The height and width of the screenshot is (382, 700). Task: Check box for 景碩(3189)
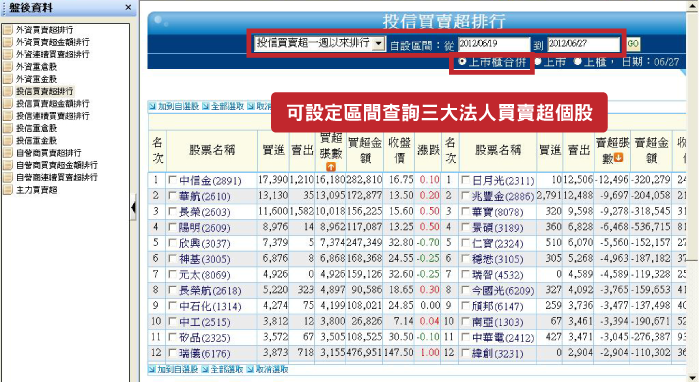pos(465,228)
